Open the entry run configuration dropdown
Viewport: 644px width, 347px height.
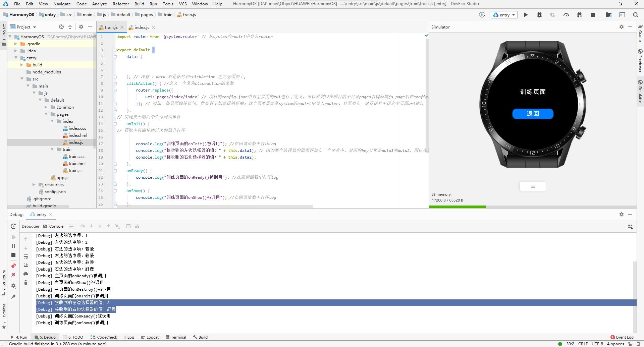coord(504,15)
